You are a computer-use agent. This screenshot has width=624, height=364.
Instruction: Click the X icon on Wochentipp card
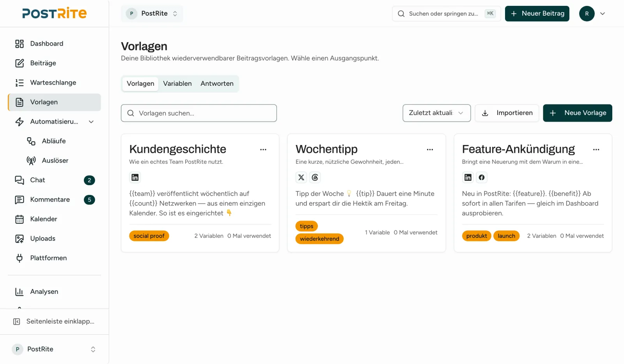[301, 177]
